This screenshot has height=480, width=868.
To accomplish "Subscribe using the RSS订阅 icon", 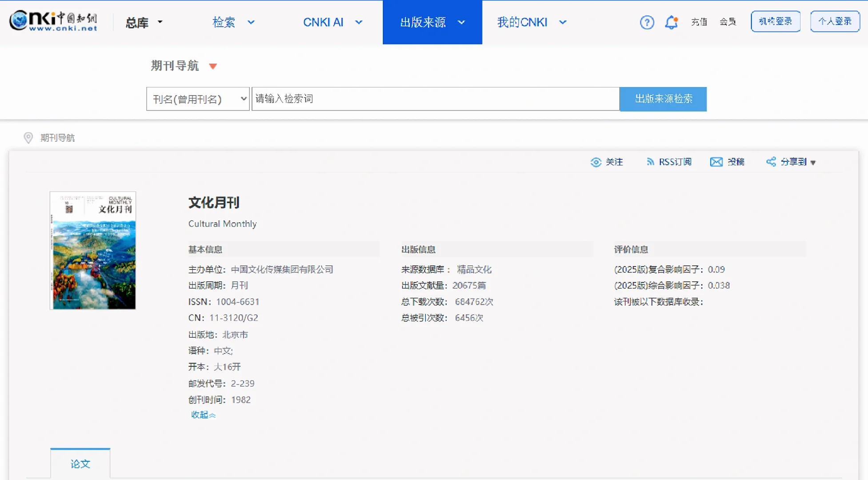I will (650, 162).
